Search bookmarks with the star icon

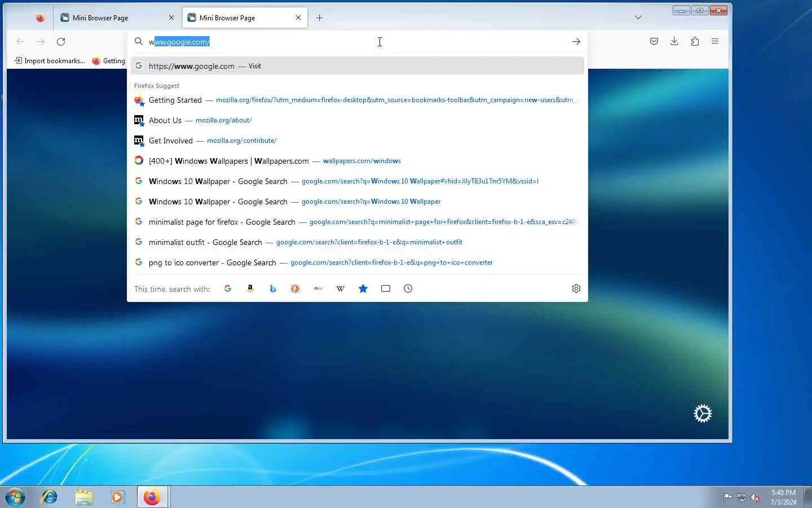click(x=363, y=288)
